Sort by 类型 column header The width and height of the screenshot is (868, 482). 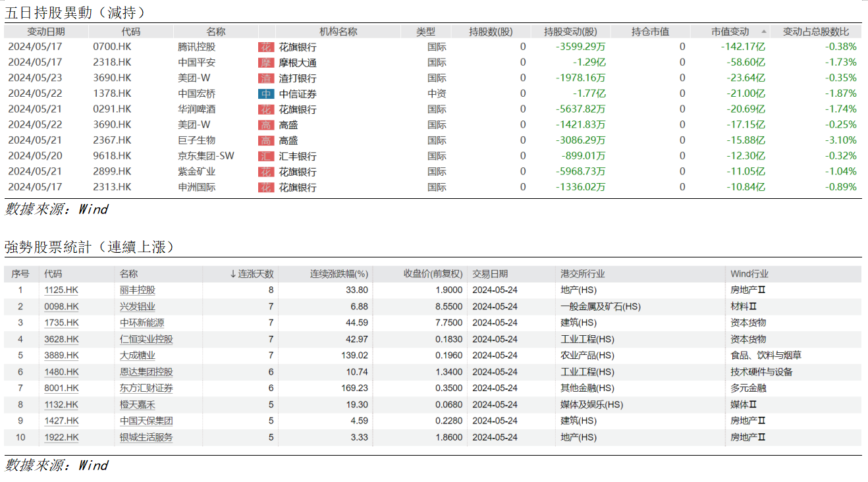426,32
